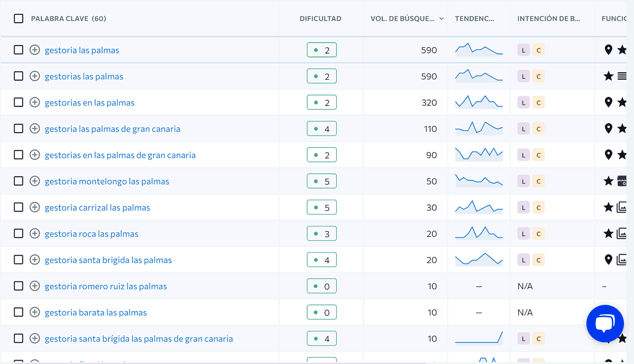The height and width of the screenshot is (364, 634).
Task: Tick checkbox for 'gestoria las palmas de gran canaria'
Action: (x=18, y=129)
